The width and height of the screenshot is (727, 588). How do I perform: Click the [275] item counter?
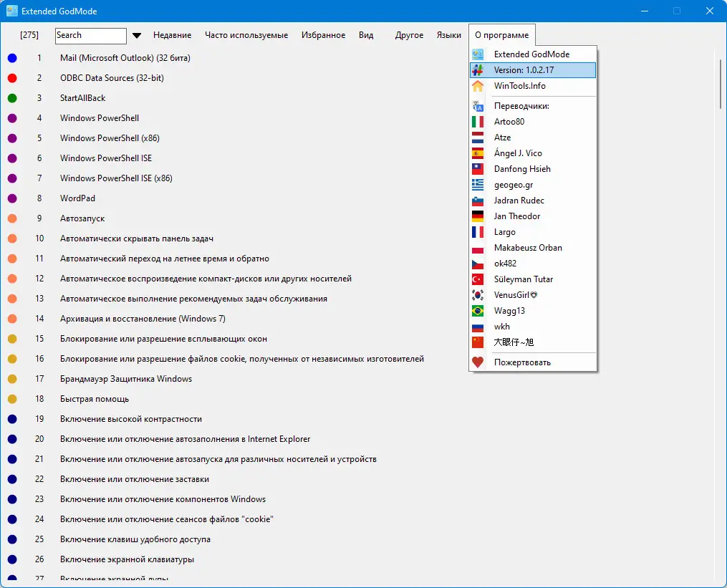[29, 35]
